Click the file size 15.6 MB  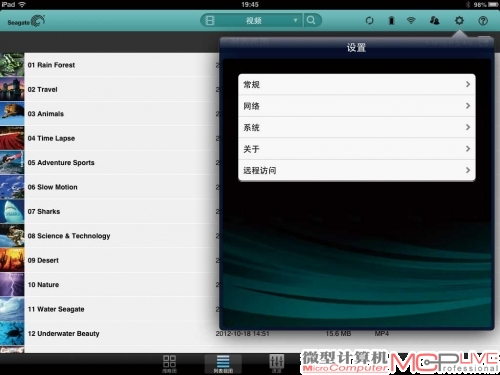[x=338, y=334]
